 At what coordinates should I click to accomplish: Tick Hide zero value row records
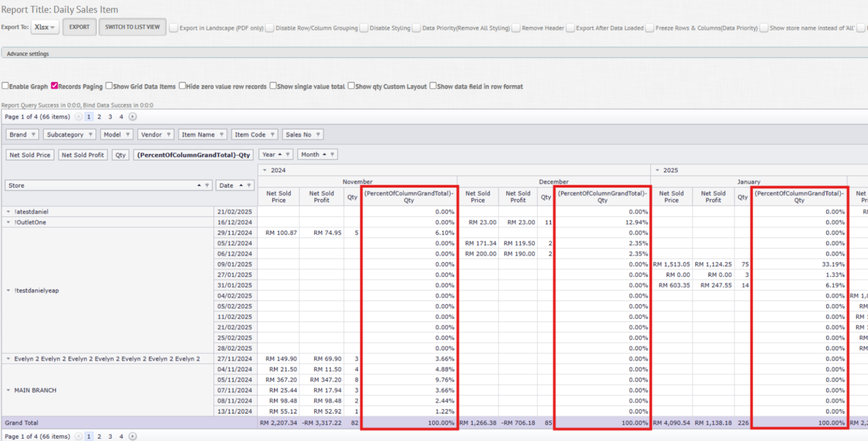[183, 86]
